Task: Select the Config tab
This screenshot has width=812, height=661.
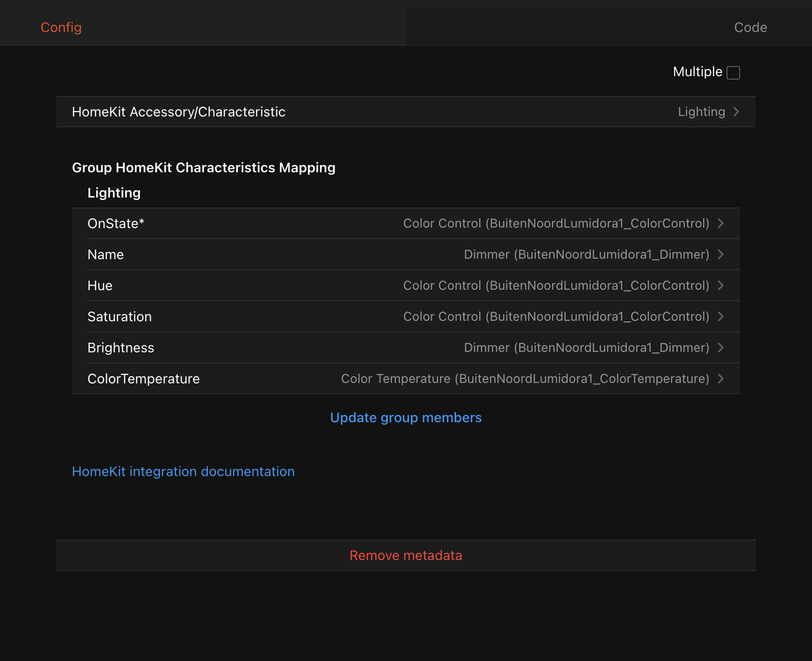Action: click(x=61, y=27)
